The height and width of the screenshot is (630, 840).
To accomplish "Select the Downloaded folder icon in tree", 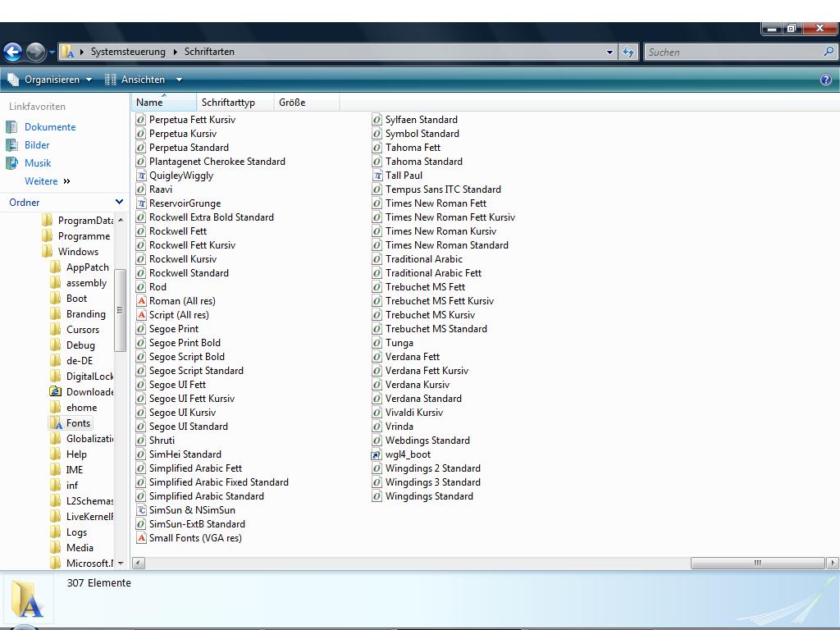I will click(55, 391).
